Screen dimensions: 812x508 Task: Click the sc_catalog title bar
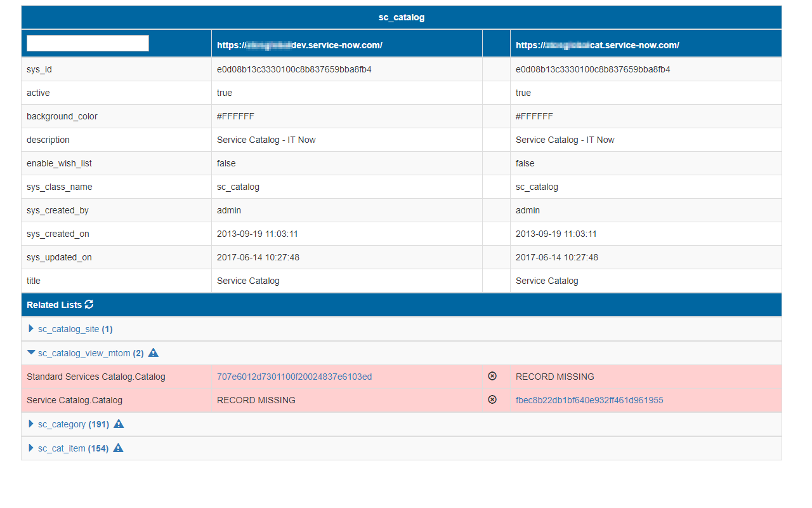pos(401,17)
